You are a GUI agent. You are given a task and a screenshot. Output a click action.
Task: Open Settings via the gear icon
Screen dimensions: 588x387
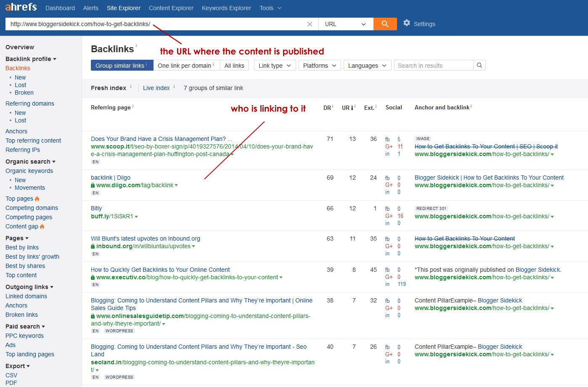[406, 23]
